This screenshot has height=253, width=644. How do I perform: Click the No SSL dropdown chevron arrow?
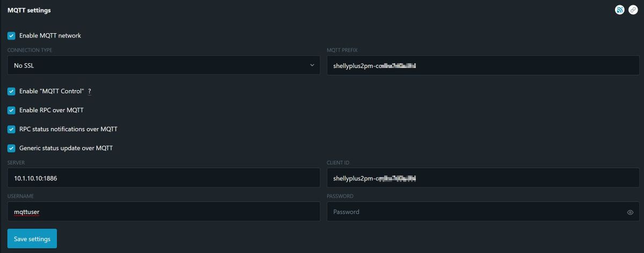[312, 65]
